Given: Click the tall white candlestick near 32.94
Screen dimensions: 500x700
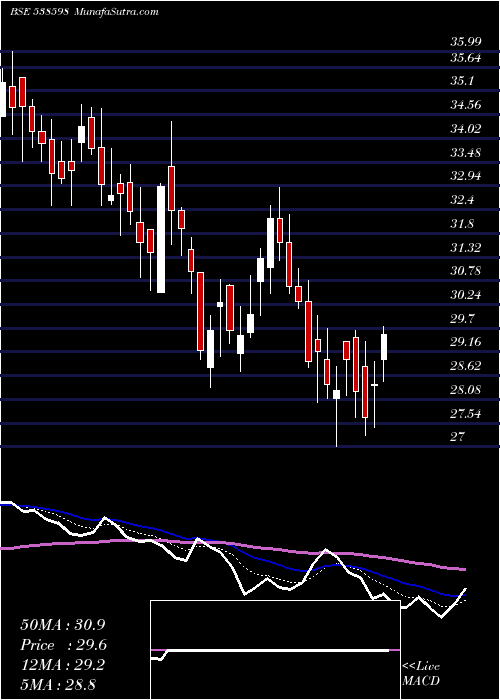Looking at the screenshot, I should tap(161, 239).
